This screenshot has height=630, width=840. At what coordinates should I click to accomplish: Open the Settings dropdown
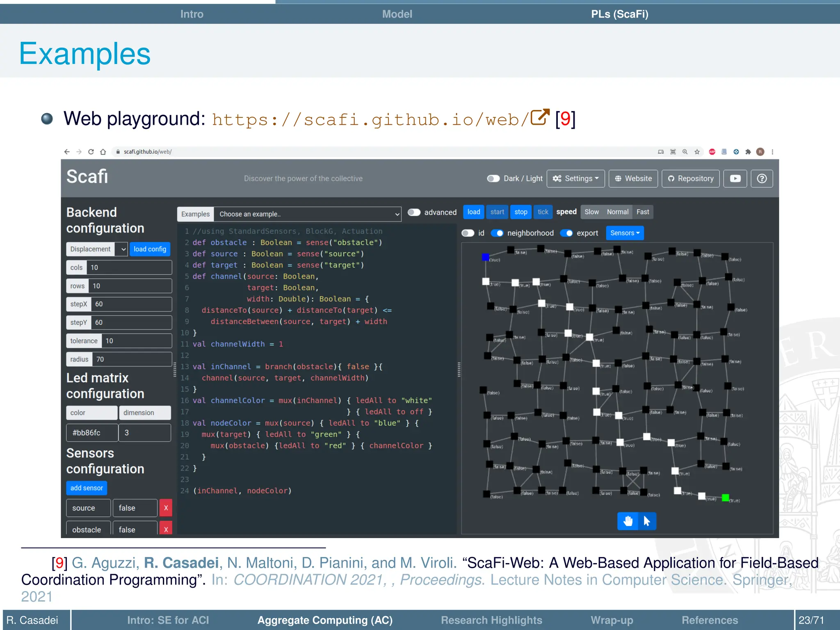pyautogui.click(x=575, y=178)
